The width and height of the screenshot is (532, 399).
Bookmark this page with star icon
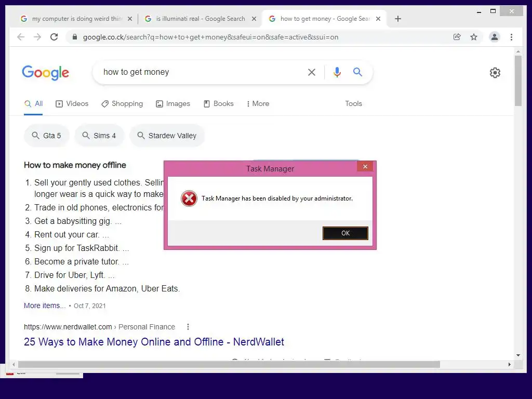pyautogui.click(x=474, y=37)
